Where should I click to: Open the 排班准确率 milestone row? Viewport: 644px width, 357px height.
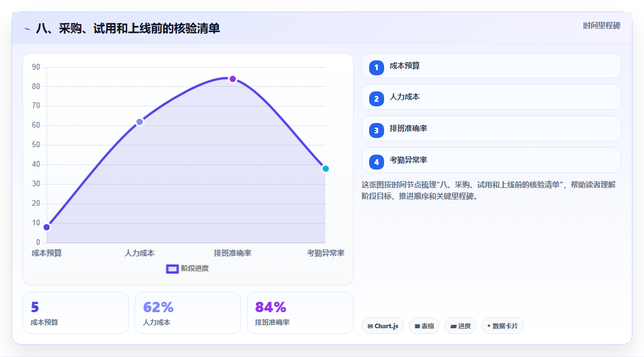coord(491,129)
